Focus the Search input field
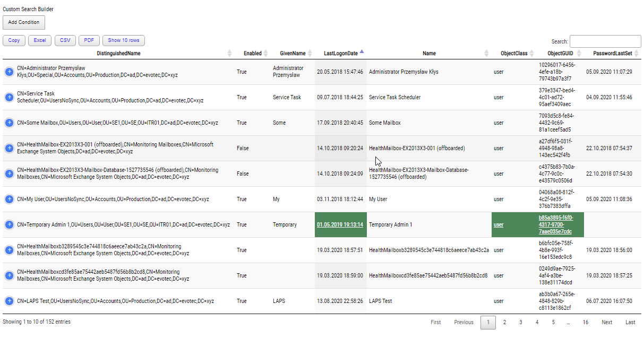644x347 pixels. click(x=605, y=41)
